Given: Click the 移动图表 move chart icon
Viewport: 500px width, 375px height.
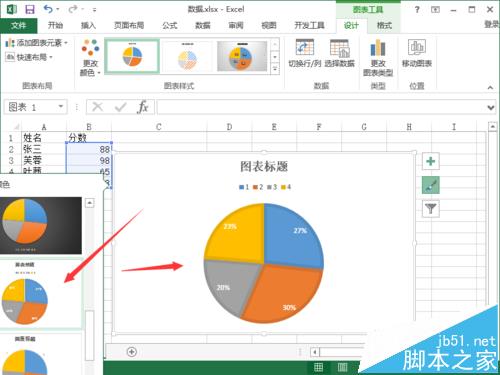Looking at the screenshot, I should pos(417,53).
